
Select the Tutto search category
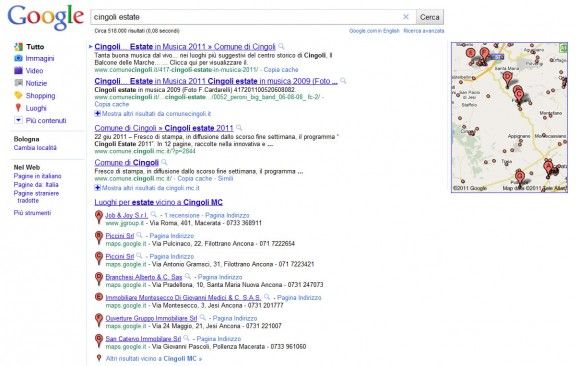35,47
